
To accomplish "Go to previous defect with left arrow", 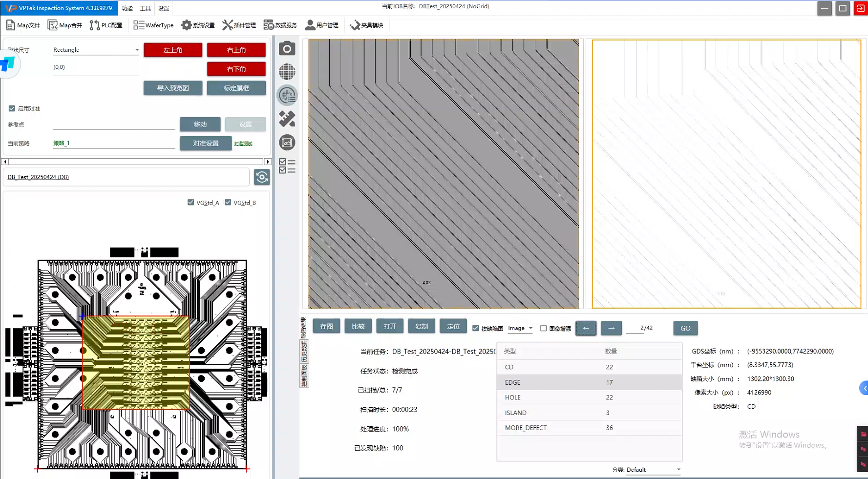I will point(586,328).
